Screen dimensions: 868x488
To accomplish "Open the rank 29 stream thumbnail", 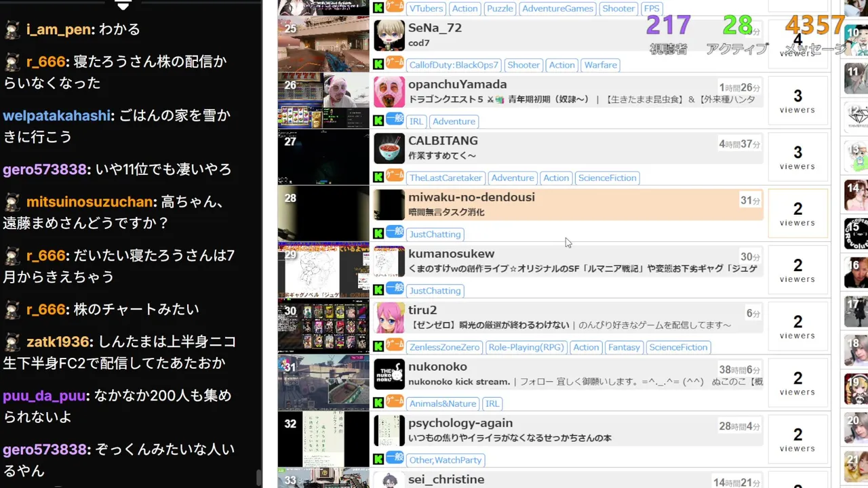I will [323, 269].
